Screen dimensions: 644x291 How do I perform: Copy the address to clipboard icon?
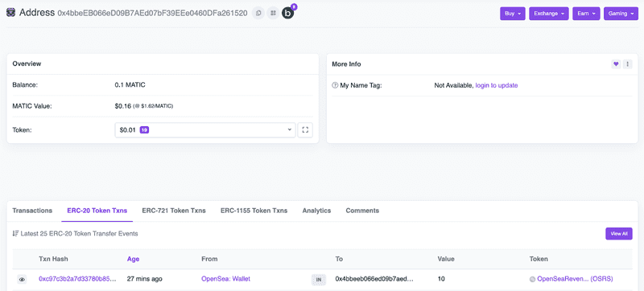click(258, 13)
